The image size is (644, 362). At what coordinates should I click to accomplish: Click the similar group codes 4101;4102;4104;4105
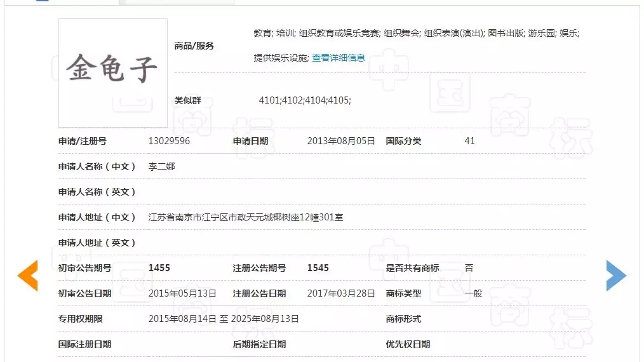tap(305, 100)
